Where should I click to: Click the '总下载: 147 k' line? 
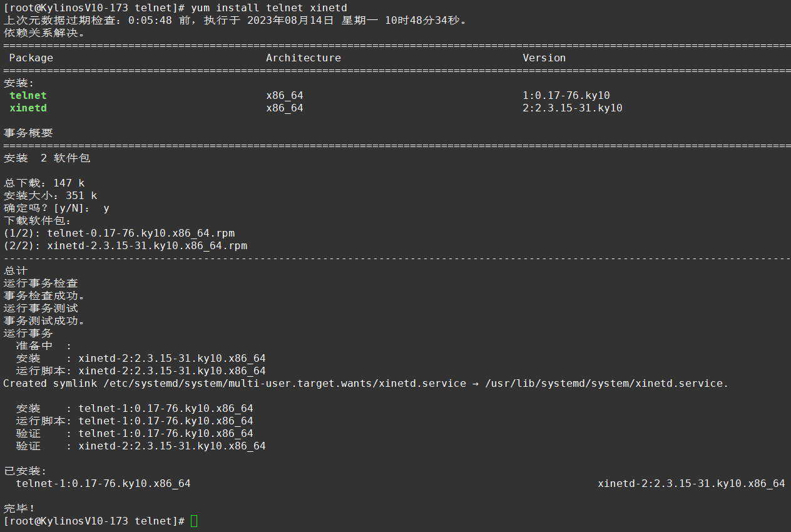(44, 183)
